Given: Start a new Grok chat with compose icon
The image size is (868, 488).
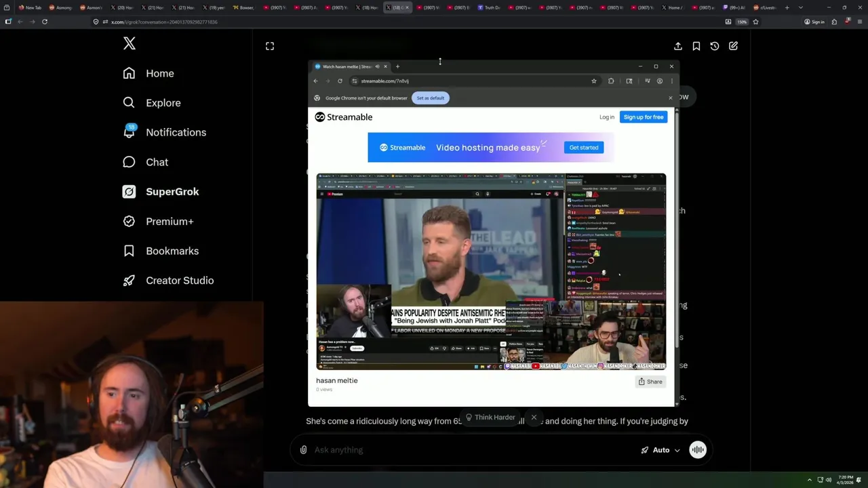Looking at the screenshot, I should pos(733,46).
